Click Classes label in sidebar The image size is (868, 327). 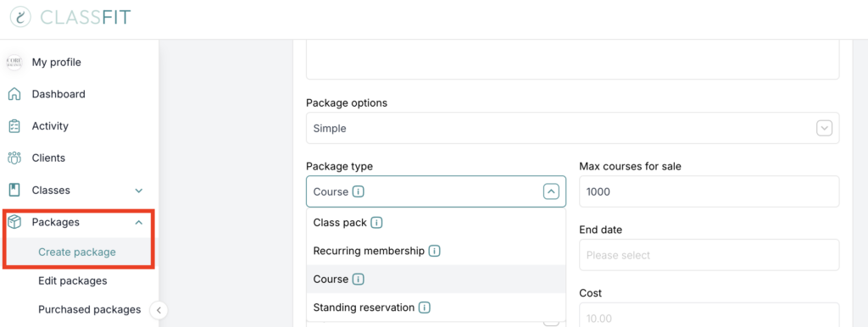tap(51, 191)
